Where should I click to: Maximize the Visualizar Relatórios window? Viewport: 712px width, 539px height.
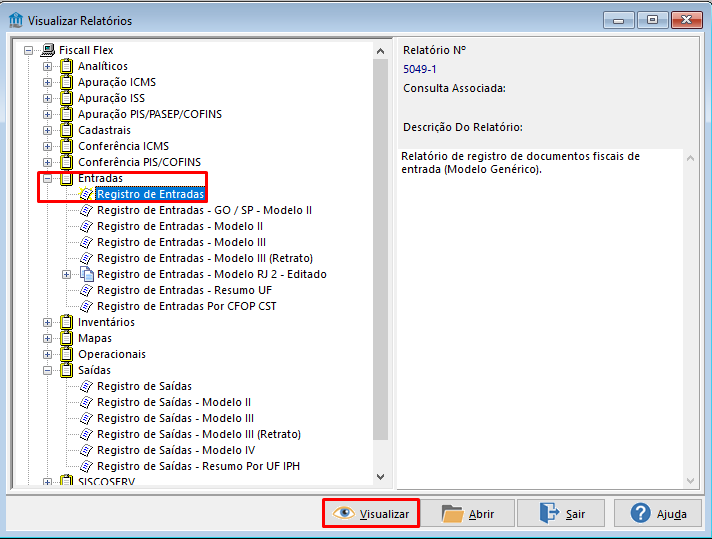(x=652, y=20)
